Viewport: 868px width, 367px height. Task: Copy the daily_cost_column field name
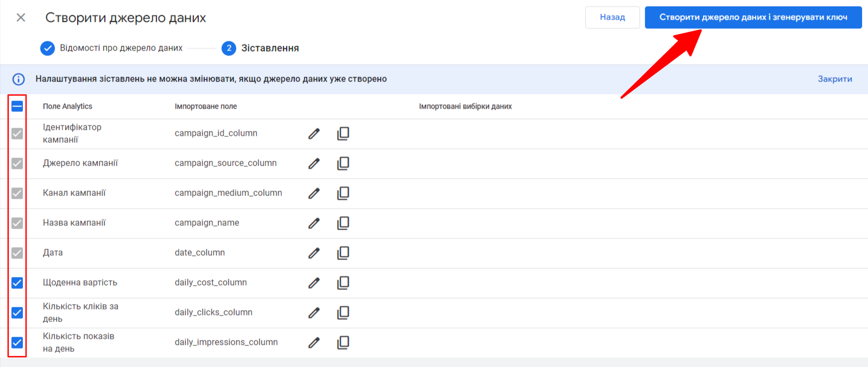[343, 283]
